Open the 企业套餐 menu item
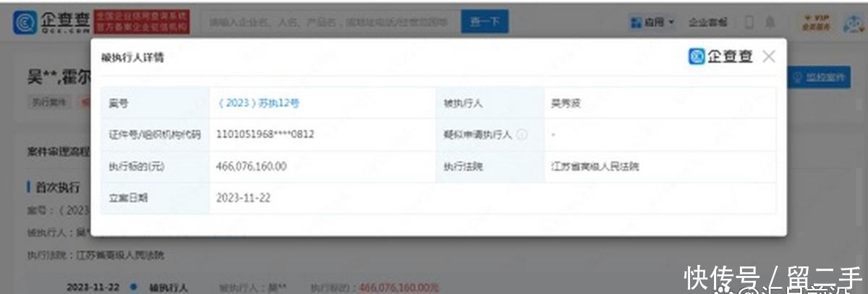 [x=707, y=22]
